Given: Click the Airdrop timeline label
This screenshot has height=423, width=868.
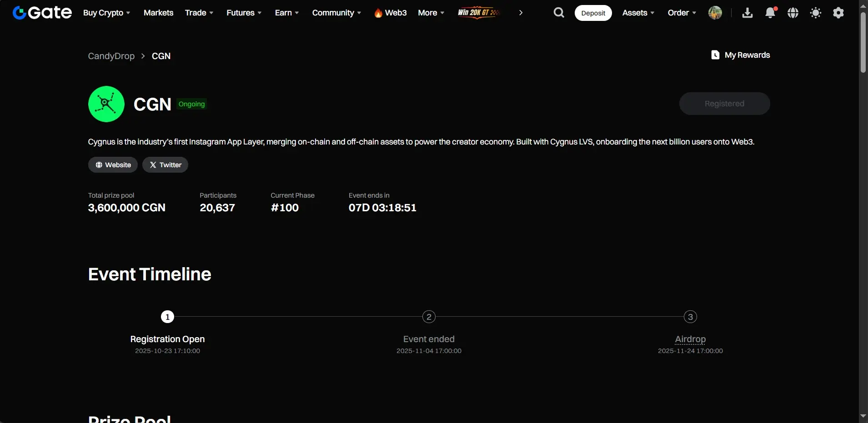Looking at the screenshot, I should [x=690, y=339].
